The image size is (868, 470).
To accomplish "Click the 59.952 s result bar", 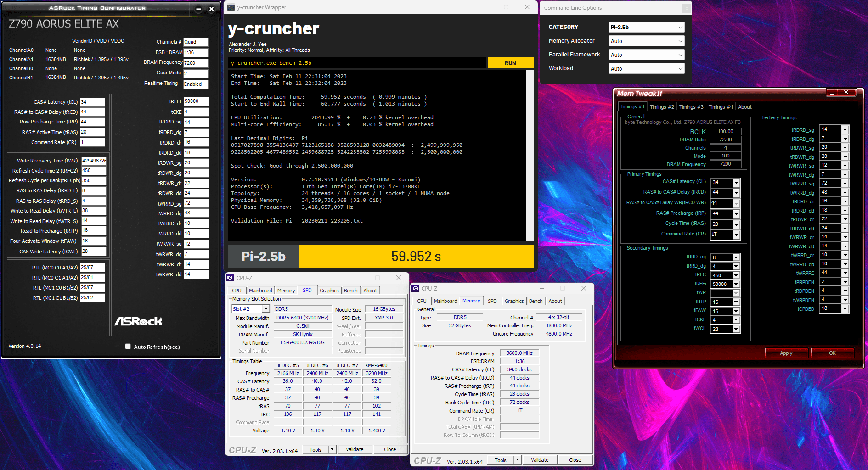I will (416, 256).
